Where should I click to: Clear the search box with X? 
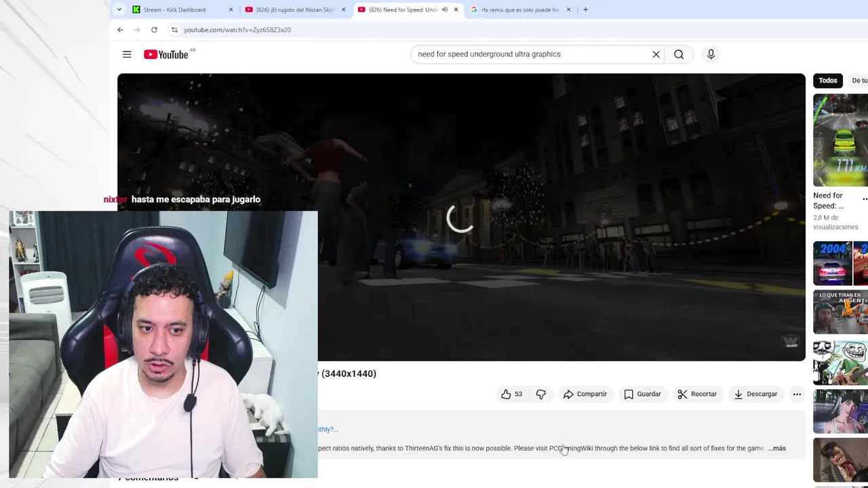pyautogui.click(x=656, y=54)
